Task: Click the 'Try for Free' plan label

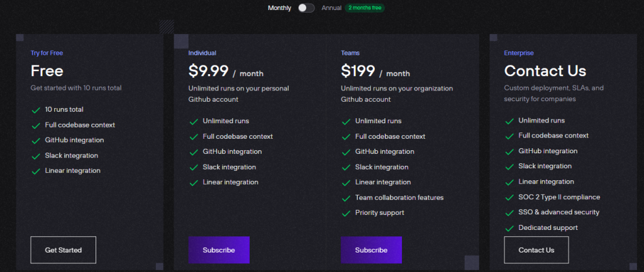Action: tap(47, 53)
